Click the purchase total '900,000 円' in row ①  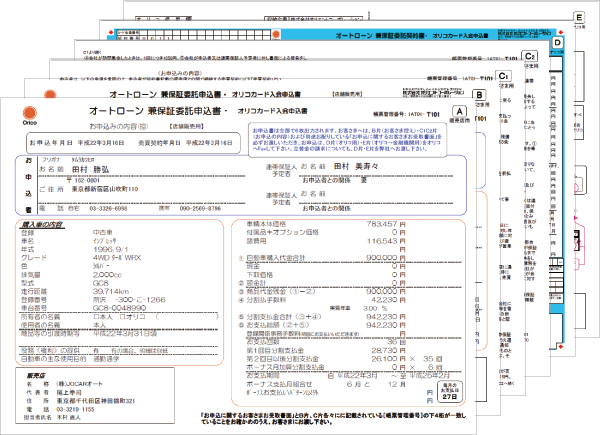click(x=386, y=258)
